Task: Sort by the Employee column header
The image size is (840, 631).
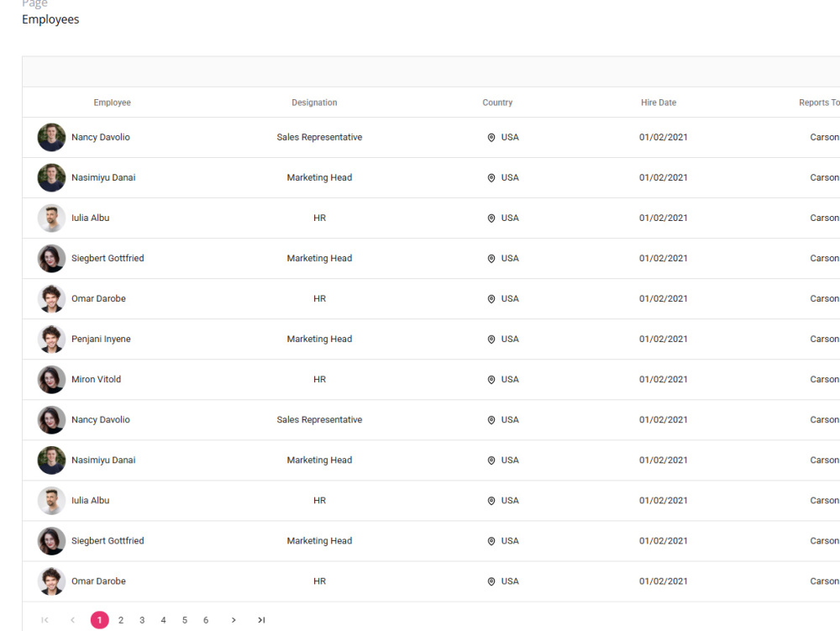Action: (112, 103)
